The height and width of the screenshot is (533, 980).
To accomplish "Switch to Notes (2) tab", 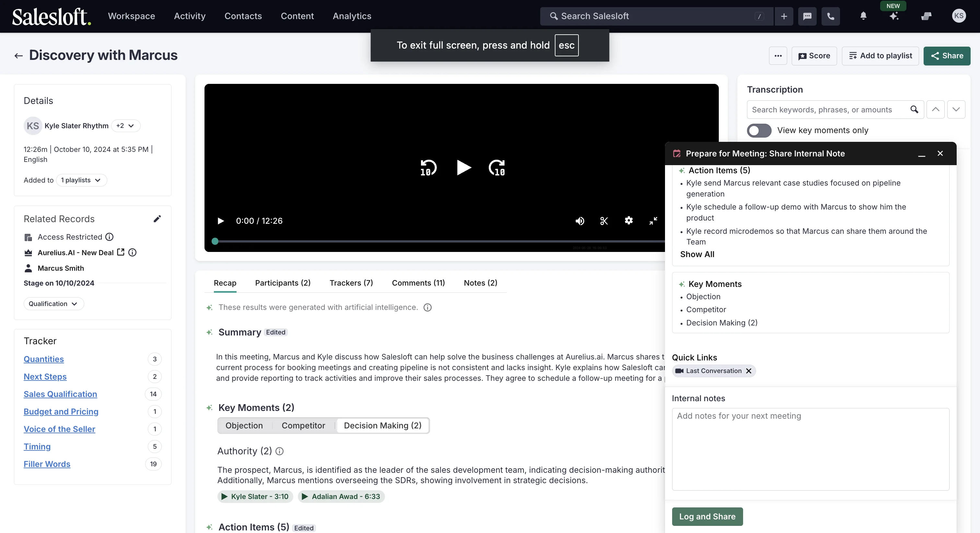I will [x=481, y=283].
